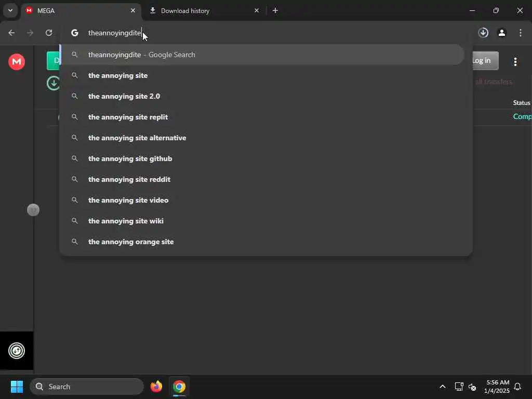
Task: Click the Chrome taskbar icon
Action: point(179,387)
